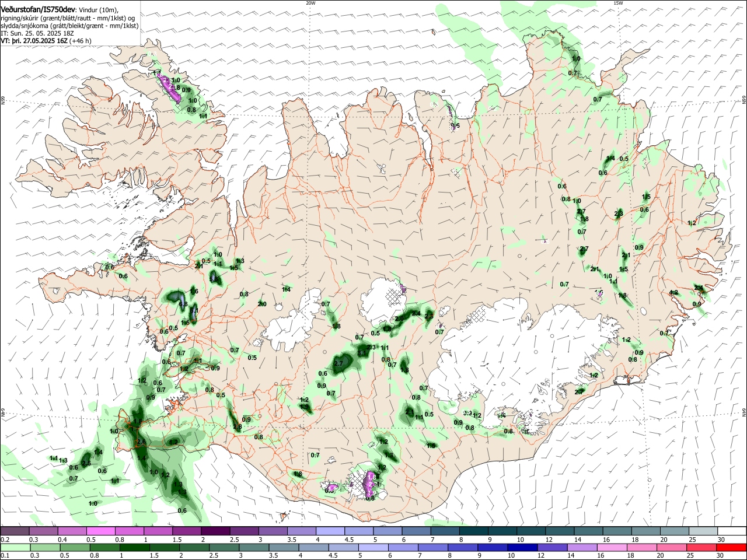The height and width of the screenshot is (560, 747).
Task: Click the mauve 0.3 swatch in upper legend
Action: (x=44, y=531)
